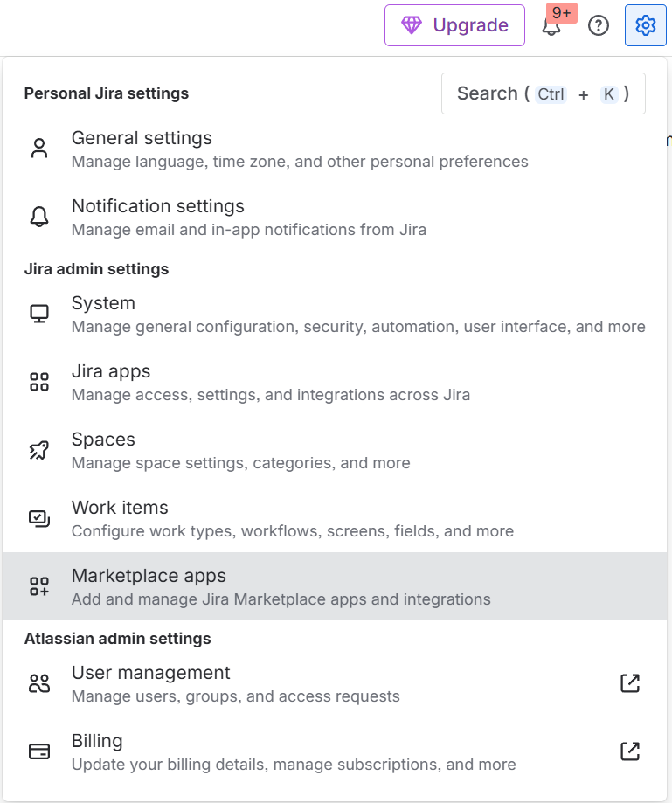Image resolution: width=672 pixels, height=803 pixels.
Task: Click the settings Search field
Action: [543, 93]
